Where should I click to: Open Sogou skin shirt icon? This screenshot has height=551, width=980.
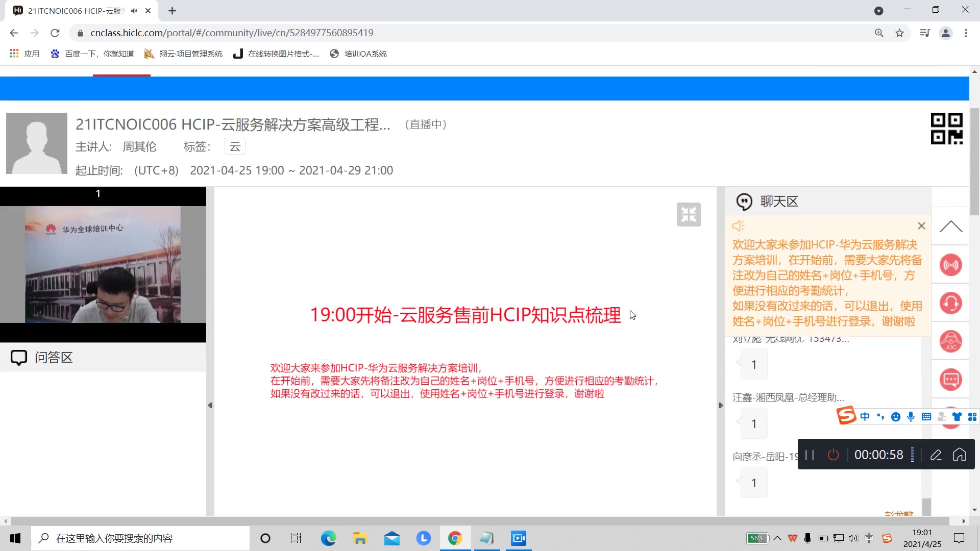(957, 417)
